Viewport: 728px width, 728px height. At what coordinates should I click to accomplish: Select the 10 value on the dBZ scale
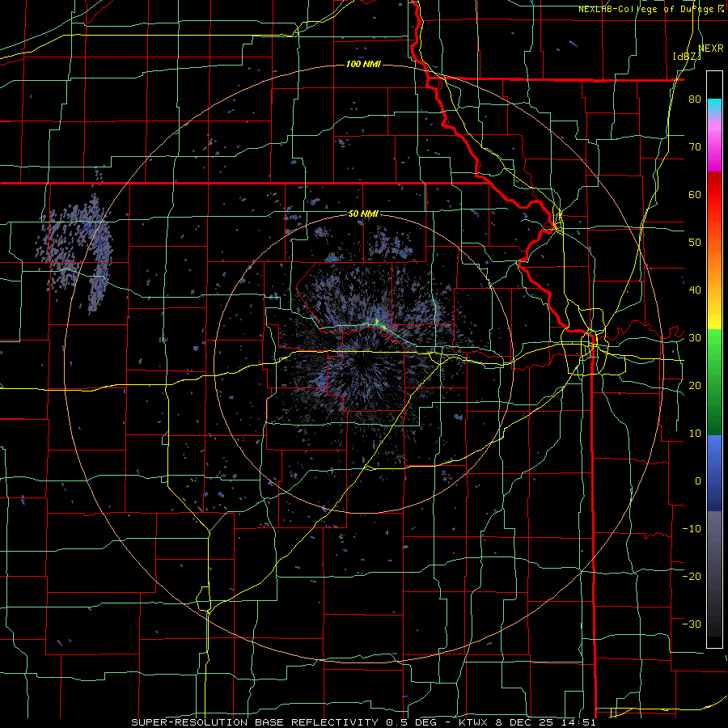(x=695, y=434)
